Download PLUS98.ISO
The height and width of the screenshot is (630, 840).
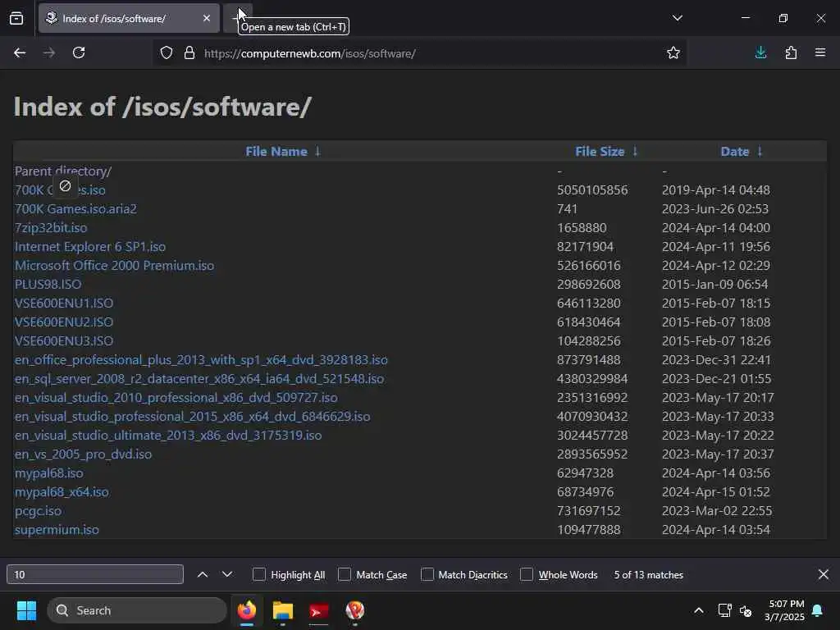coord(48,285)
